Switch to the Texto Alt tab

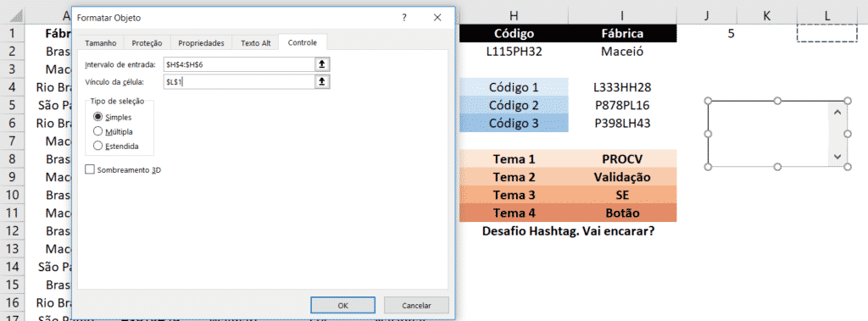pyautogui.click(x=255, y=42)
